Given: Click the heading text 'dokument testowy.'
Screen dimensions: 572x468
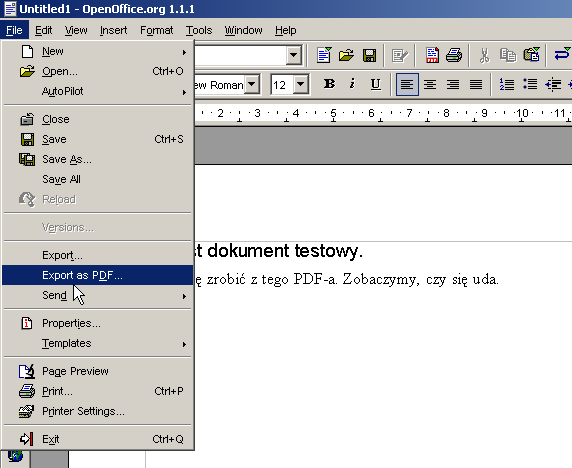Looking at the screenshot, I should [285, 251].
